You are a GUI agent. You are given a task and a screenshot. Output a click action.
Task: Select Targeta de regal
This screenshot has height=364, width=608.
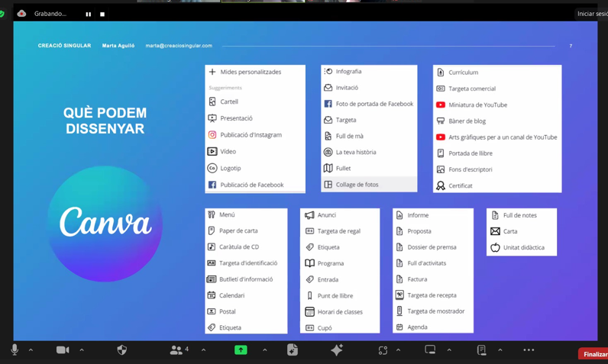(333, 231)
